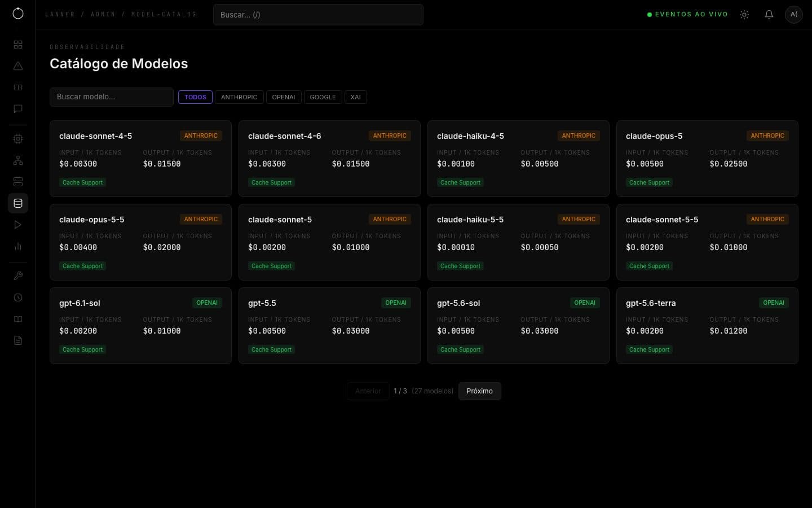
Task: Focus the global Buscar search field
Action: [x=318, y=15]
